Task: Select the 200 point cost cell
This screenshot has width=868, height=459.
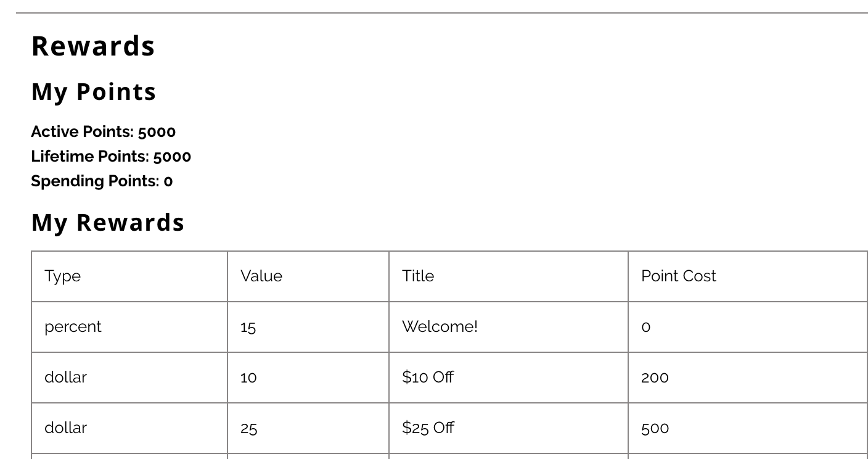Action: click(x=655, y=378)
